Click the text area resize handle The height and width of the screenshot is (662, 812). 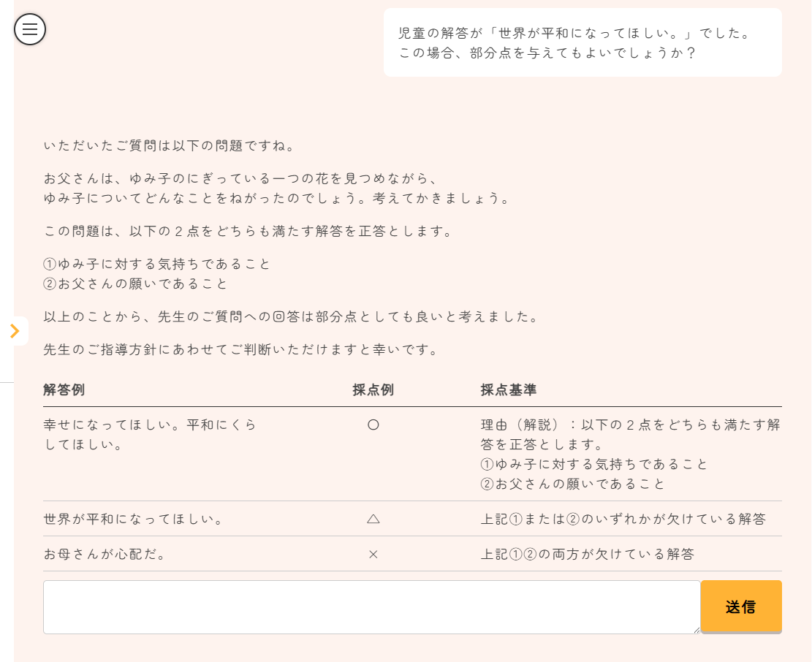[696, 629]
